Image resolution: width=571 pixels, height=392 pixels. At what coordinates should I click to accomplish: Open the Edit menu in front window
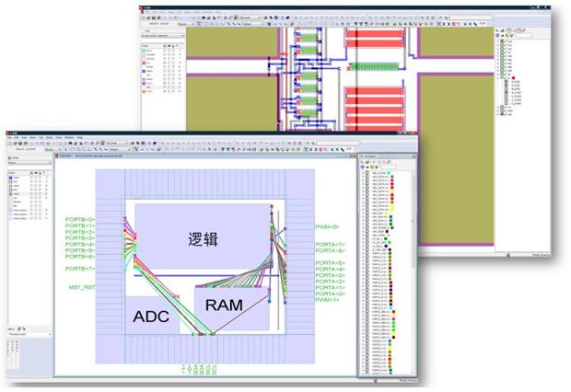pos(17,137)
